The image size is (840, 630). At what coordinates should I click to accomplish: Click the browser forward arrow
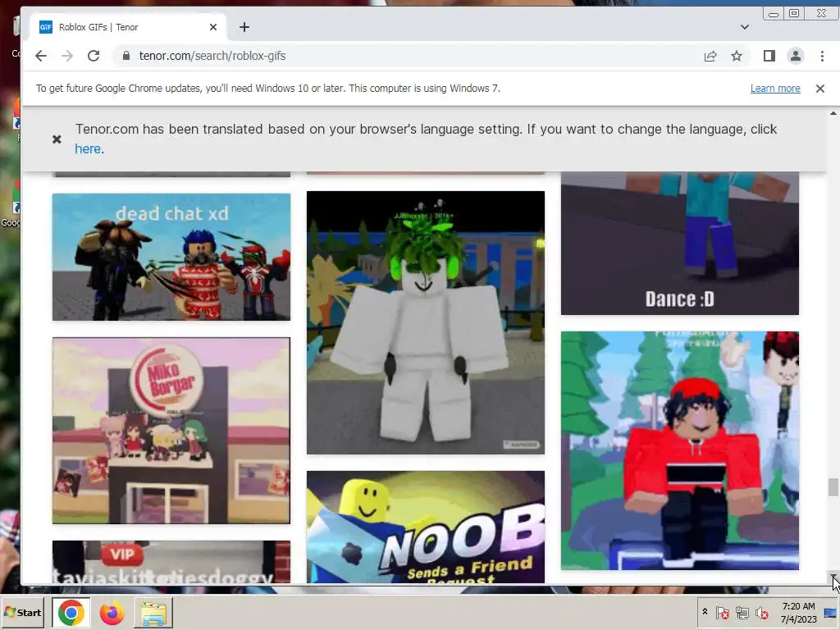tap(67, 56)
